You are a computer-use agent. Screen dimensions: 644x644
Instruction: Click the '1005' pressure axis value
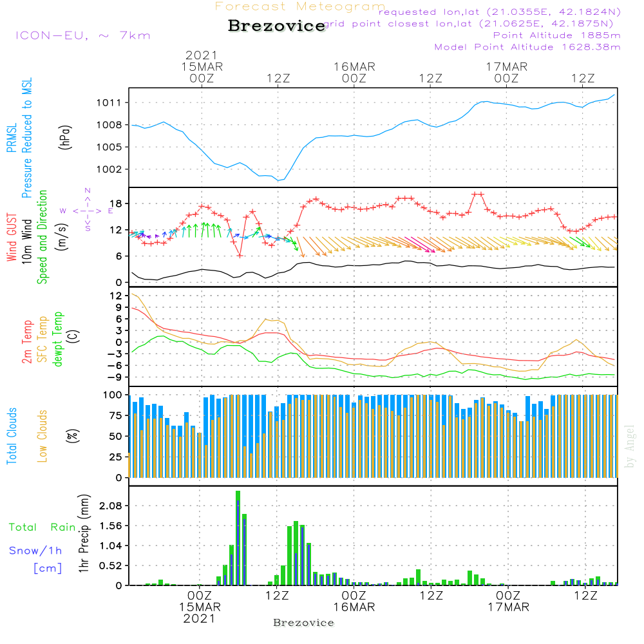(109, 147)
